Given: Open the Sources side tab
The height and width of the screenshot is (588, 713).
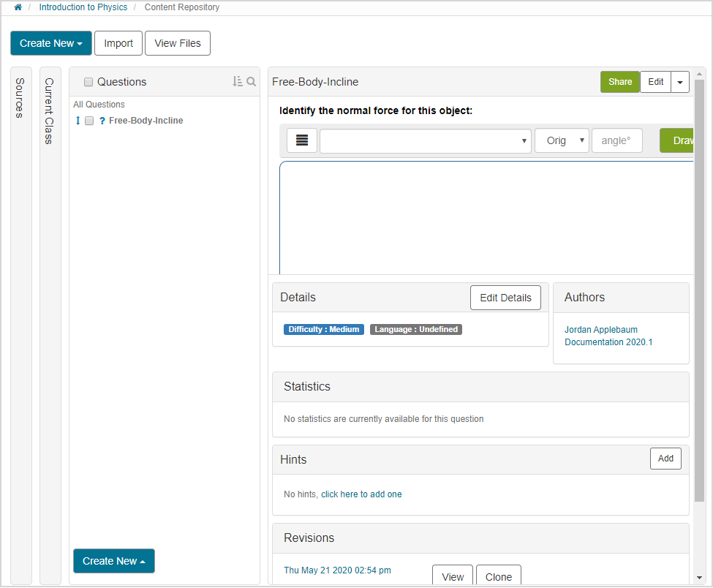Looking at the screenshot, I should coord(20,98).
